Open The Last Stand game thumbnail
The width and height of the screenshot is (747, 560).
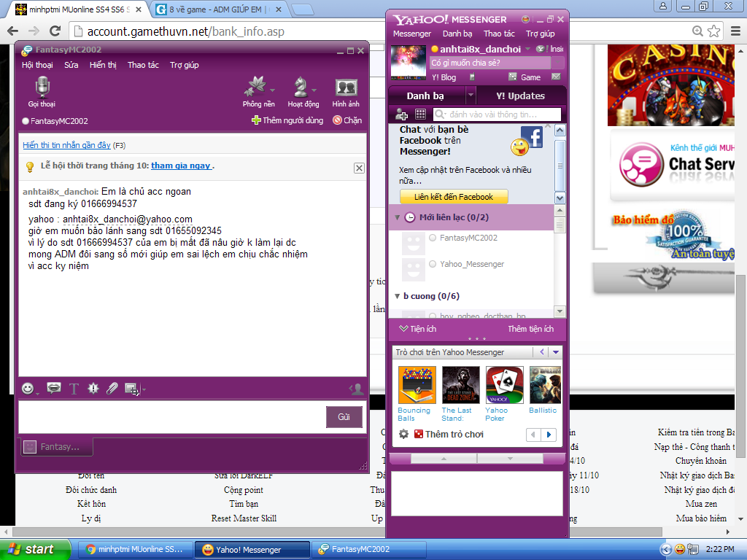tap(461, 385)
